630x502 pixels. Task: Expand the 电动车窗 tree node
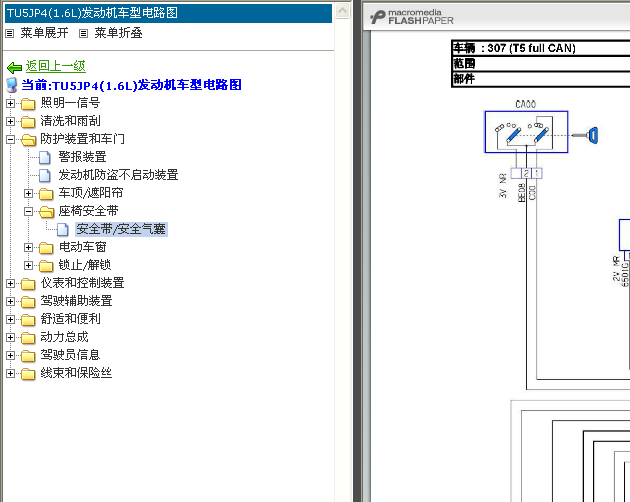[x=28, y=248]
